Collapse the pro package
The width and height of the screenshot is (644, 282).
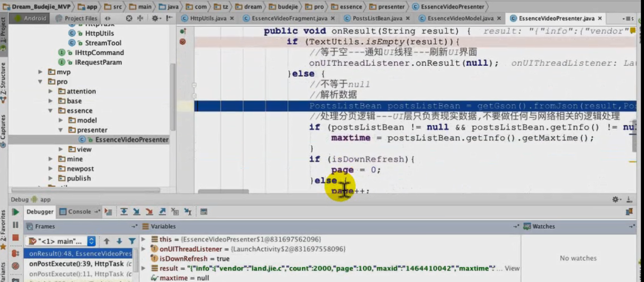pyautogui.click(x=41, y=81)
